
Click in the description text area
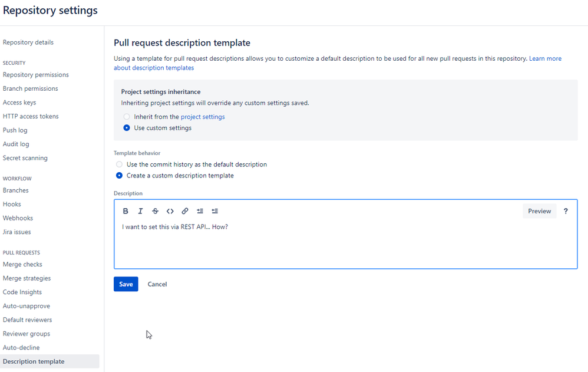(x=345, y=244)
